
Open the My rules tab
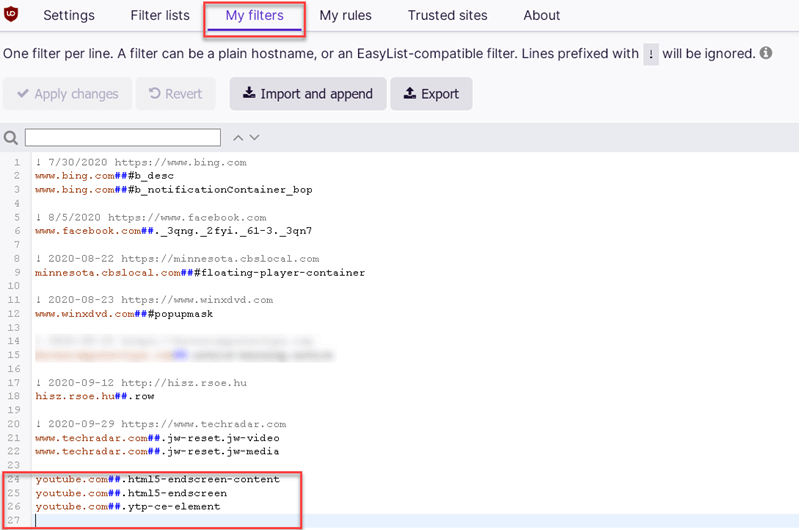(345, 15)
